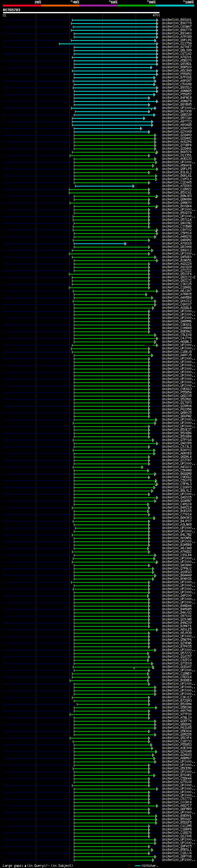This screenshot has height=868, width=197.
Task: Select the UniRef100_B6T938 label
Action: click(176, 111)
